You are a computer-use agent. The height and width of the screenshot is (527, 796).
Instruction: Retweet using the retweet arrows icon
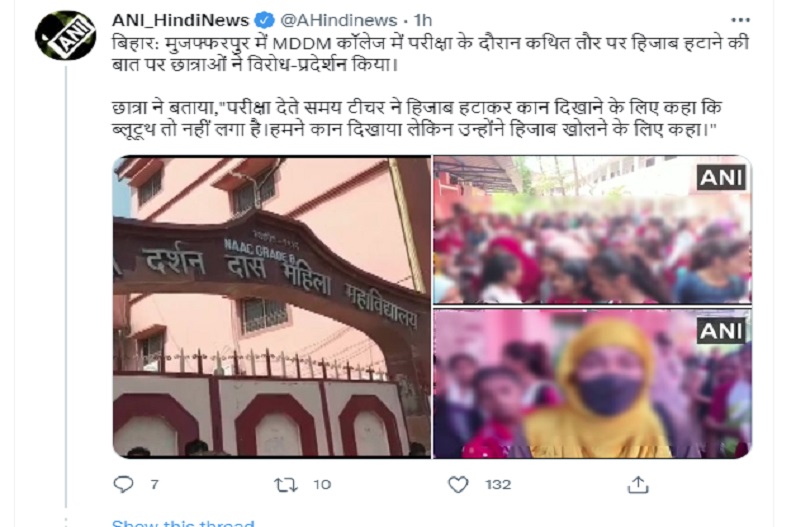(x=286, y=485)
